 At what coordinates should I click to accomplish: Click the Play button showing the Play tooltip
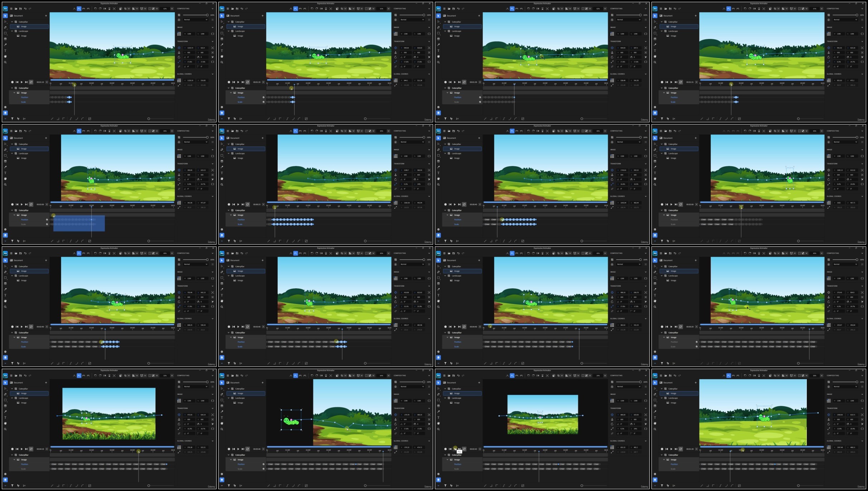point(455,449)
